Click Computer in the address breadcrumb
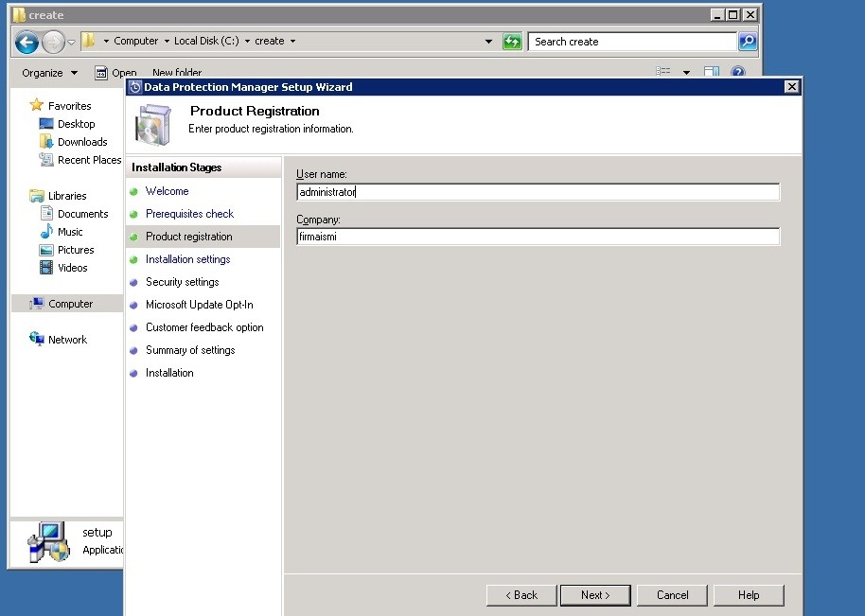The image size is (865, 616). click(135, 41)
